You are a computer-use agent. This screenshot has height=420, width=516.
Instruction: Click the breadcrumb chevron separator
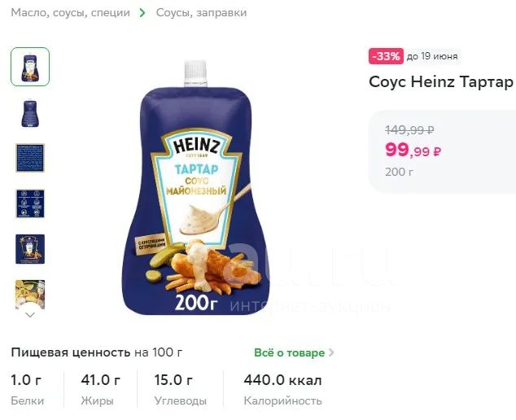(143, 13)
